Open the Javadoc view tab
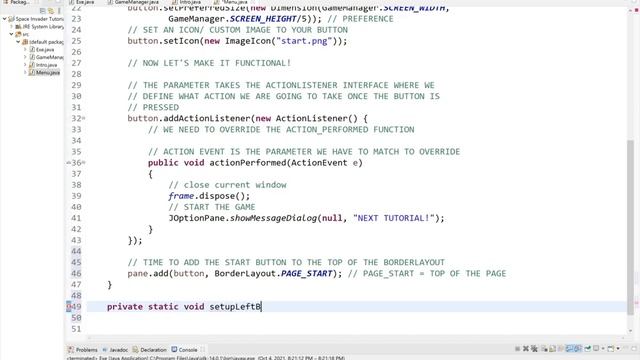 point(115,350)
